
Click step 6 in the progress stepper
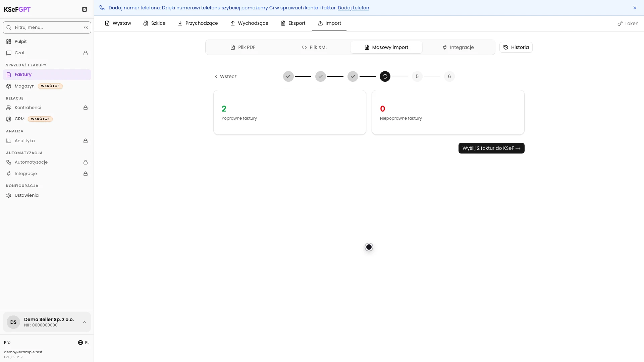tap(449, 76)
